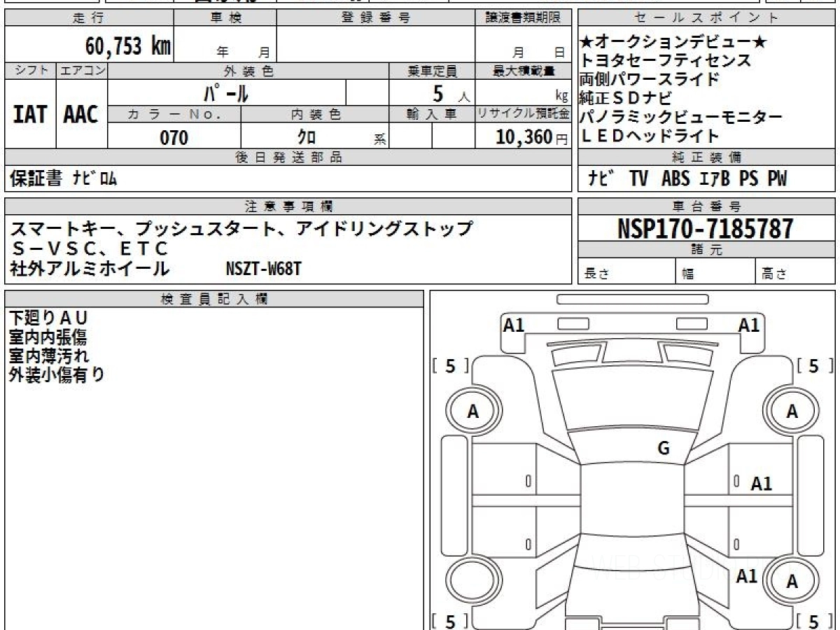Viewport: 840px width, 630px height.
Task: Click the 外装色 header cell
Action: point(248,71)
